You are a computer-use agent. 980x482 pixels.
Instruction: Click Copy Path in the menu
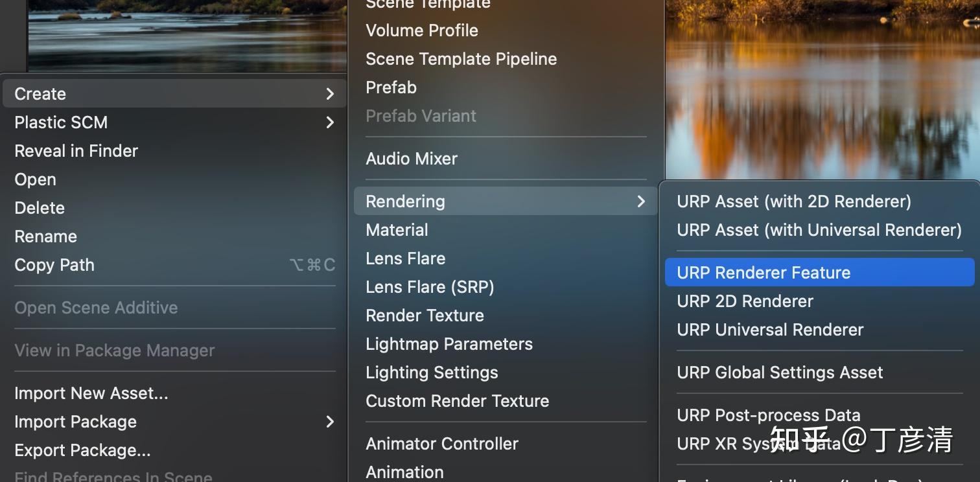click(x=54, y=264)
